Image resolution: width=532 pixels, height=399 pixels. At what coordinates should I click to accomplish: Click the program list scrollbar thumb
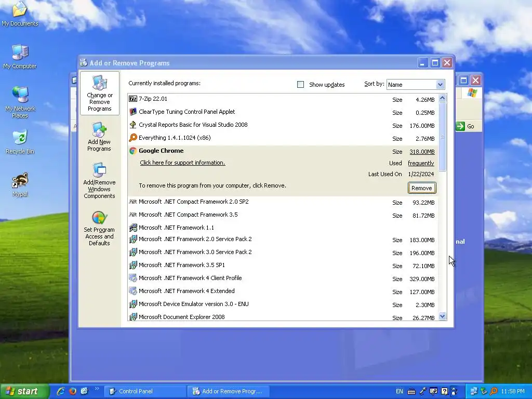pos(442,137)
